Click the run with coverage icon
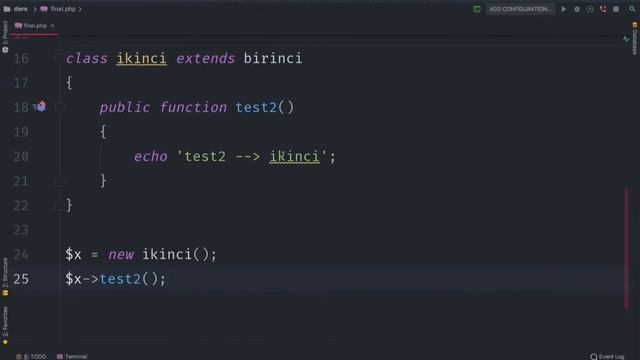The width and height of the screenshot is (640, 360). point(590,9)
